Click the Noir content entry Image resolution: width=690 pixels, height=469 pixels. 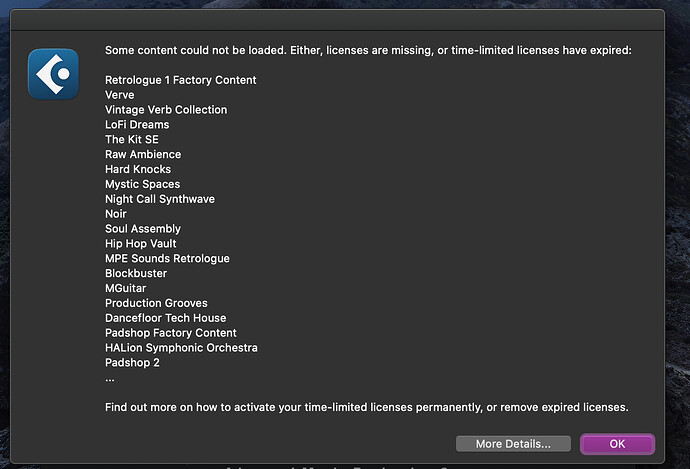click(x=116, y=214)
